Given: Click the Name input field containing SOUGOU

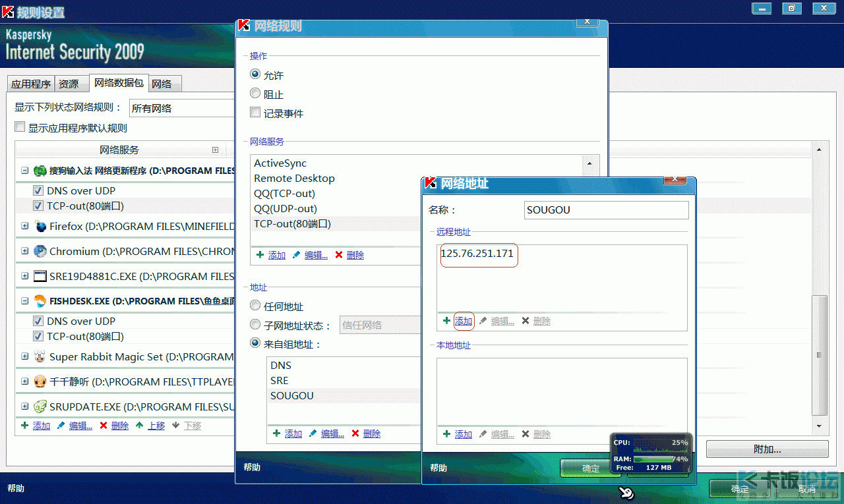Looking at the screenshot, I should (x=606, y=210).
